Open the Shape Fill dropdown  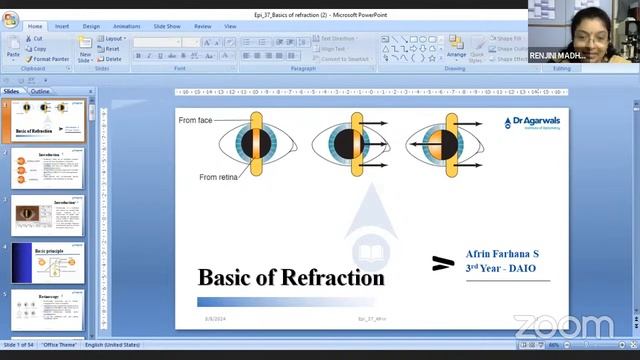point(507,38)
